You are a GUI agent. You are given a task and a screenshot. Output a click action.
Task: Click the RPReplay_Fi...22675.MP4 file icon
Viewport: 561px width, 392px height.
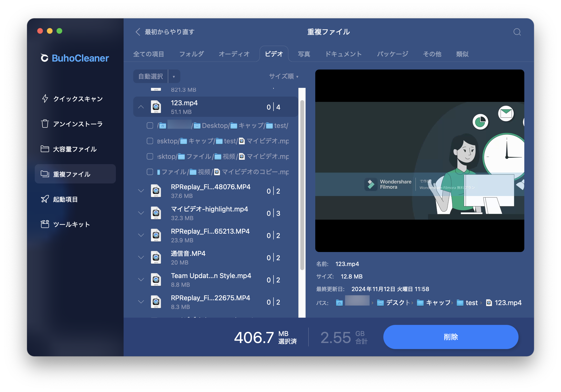tap(156, 302)
